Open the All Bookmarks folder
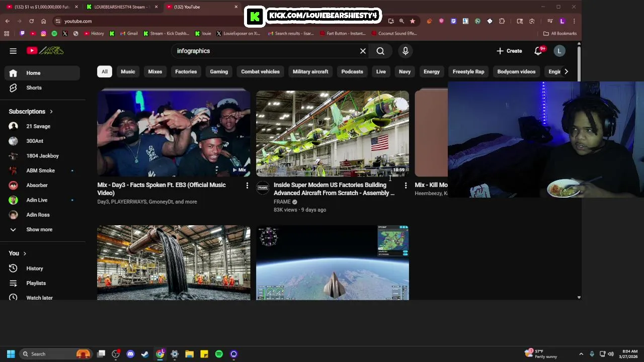This screenshot has width=644, height=362. coord(559,34)
